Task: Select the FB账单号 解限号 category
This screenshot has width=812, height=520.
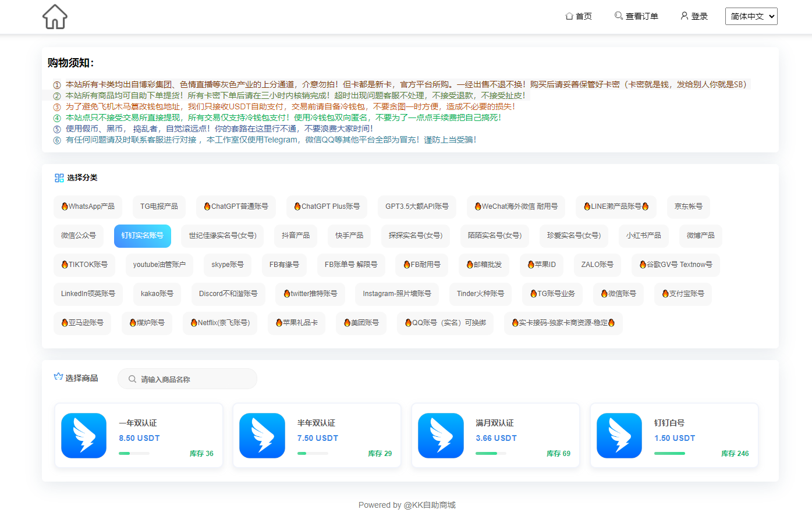Action: [351, 265]
